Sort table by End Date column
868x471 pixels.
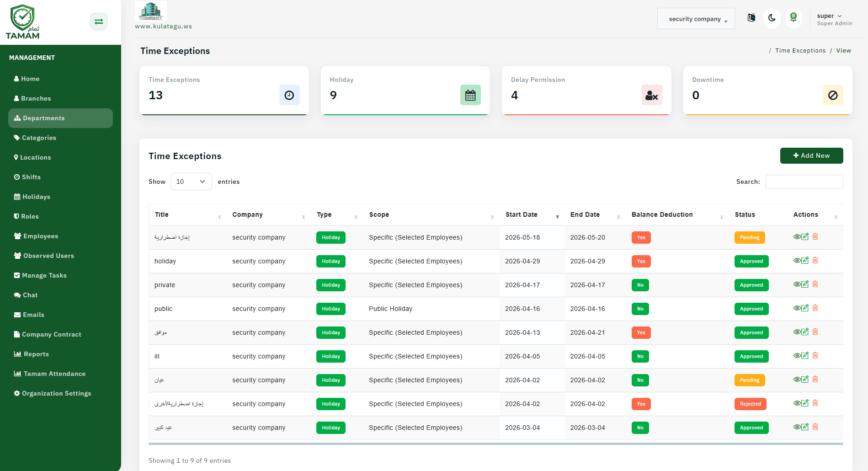pyautogui.click(x=596, y=215)
